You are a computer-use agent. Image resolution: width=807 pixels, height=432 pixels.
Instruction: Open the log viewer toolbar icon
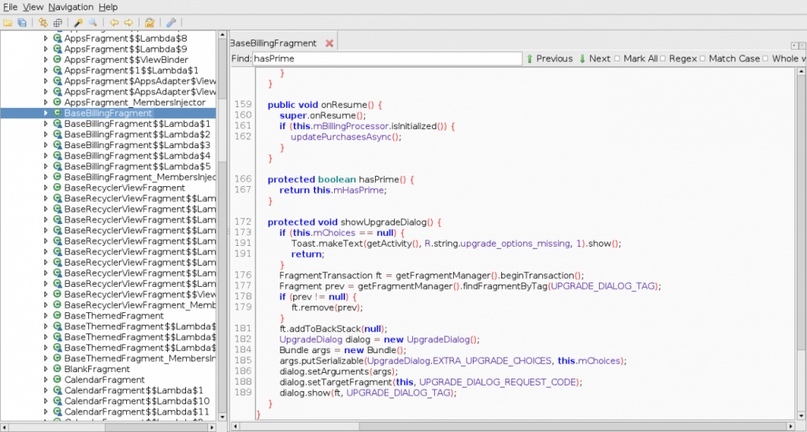pos(149,22)
